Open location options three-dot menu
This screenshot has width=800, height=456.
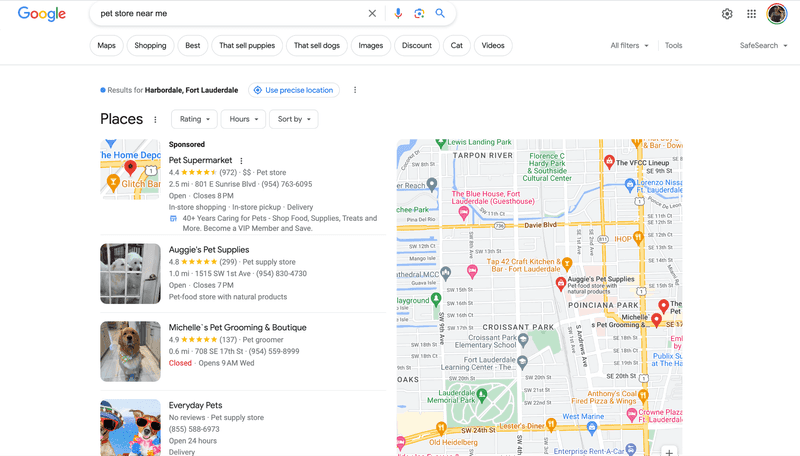(355, 90)
